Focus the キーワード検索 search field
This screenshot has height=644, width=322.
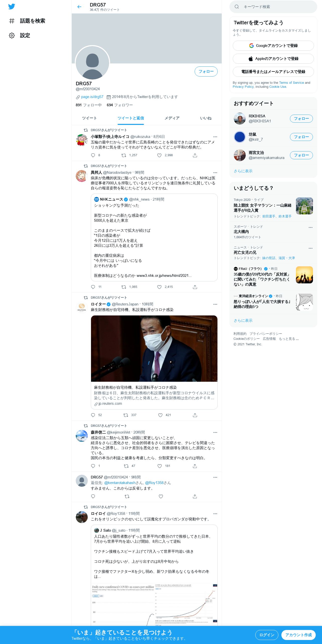[273, 7]
